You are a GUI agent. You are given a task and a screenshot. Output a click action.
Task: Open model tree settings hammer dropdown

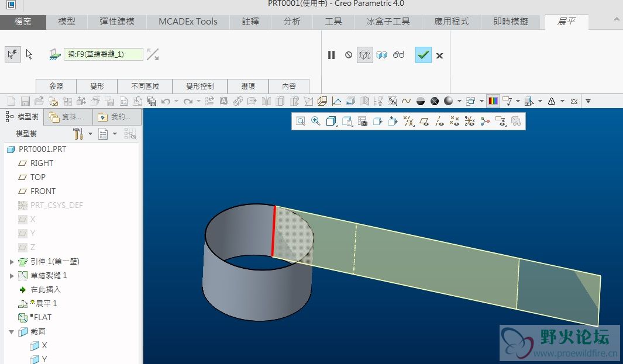(x=90, y=134)
